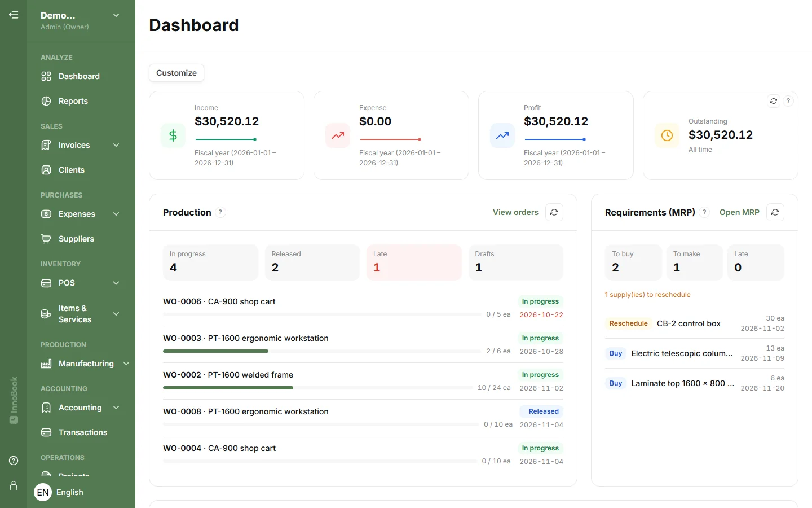Follow the View orders link
812x508 pixels.
point(515,212)
